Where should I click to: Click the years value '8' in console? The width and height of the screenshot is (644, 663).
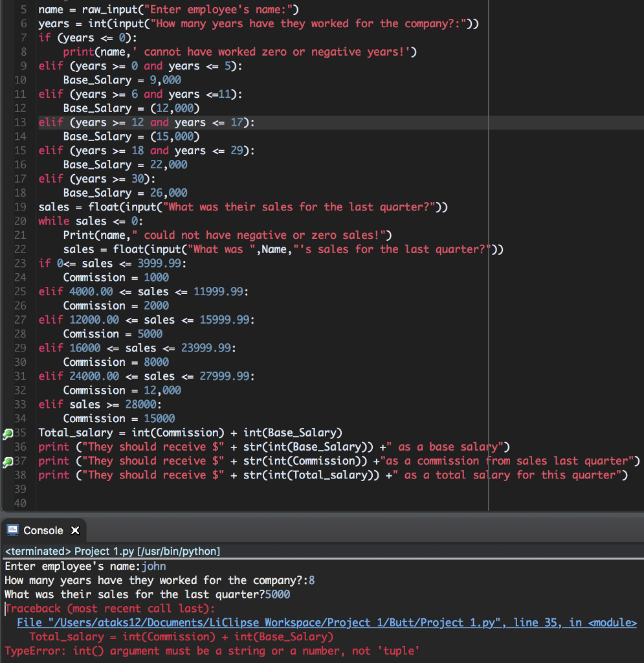[312, 580]
